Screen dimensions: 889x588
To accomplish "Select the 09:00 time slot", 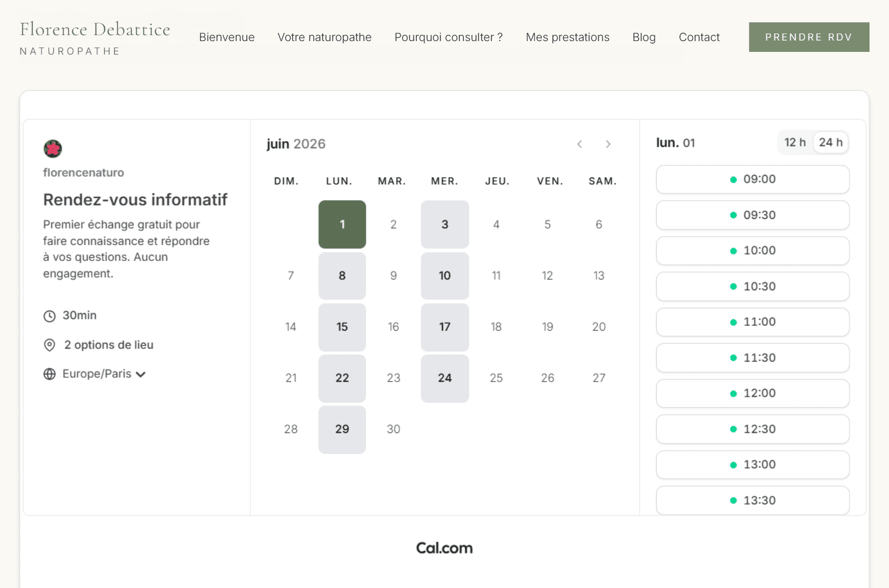I will click(753, 179).
